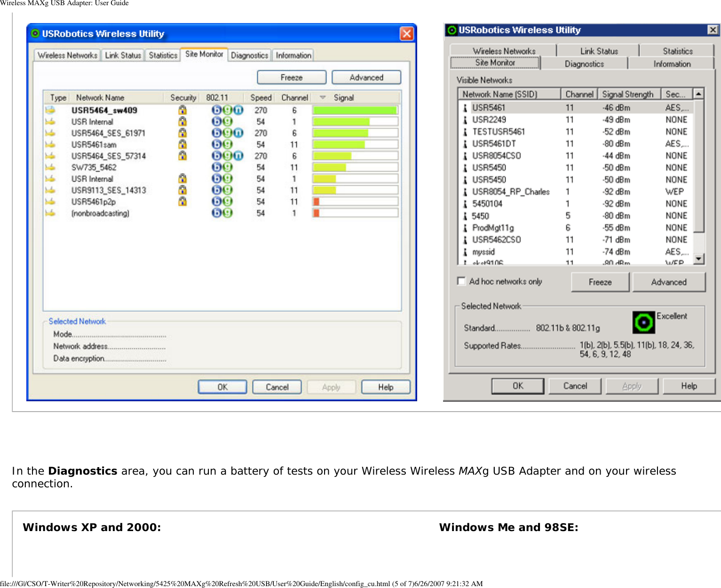This screenshot has width=721, height=588.
Task: Click the 802.11 bgn icons for USR5464_sw409
Action: [227, 110]
